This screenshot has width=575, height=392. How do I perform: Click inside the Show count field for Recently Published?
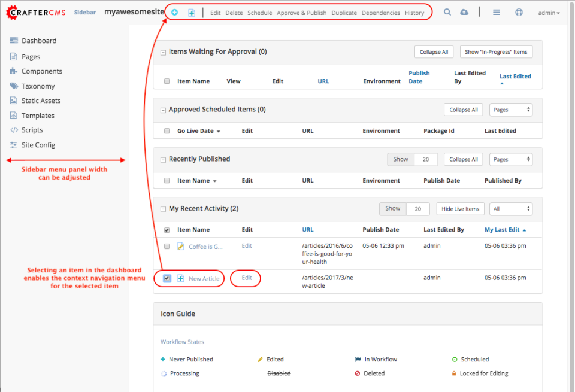(x=426, y=159)
